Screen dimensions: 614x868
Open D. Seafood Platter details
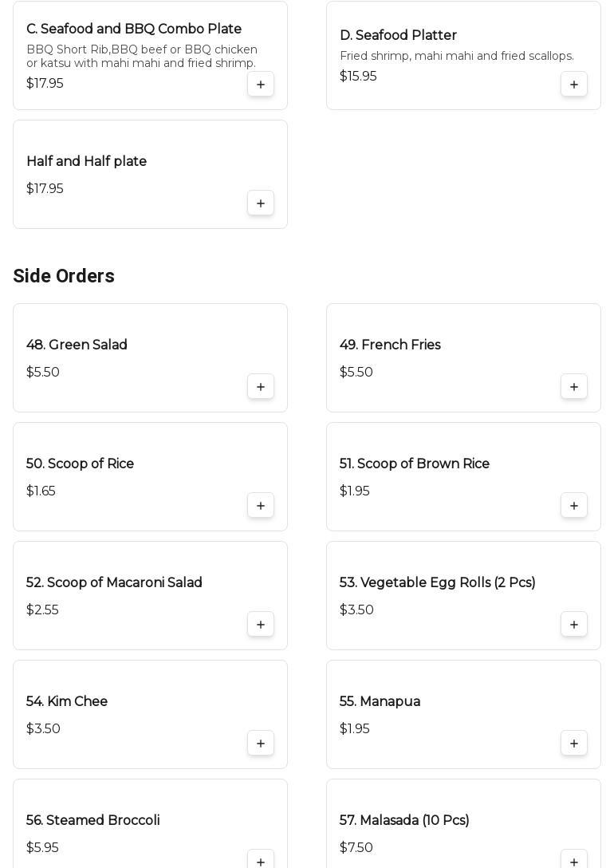[x=398, y=36]
